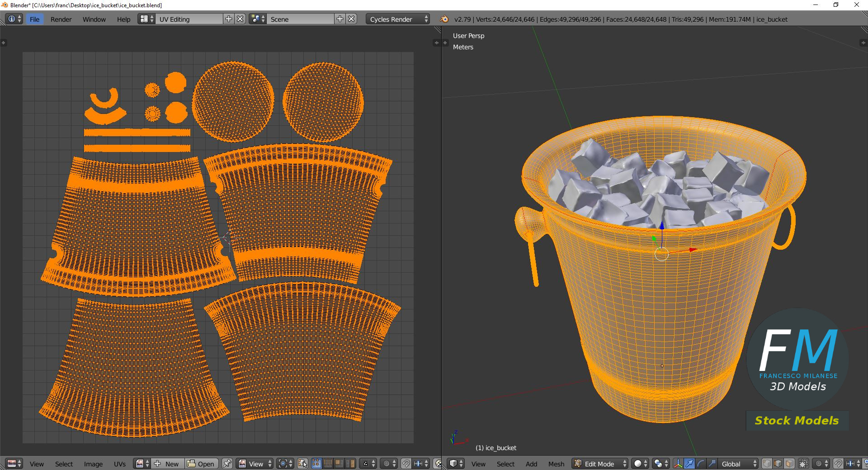Add a new screen layout
868x470 pixels.
click(x=229, y=19)
